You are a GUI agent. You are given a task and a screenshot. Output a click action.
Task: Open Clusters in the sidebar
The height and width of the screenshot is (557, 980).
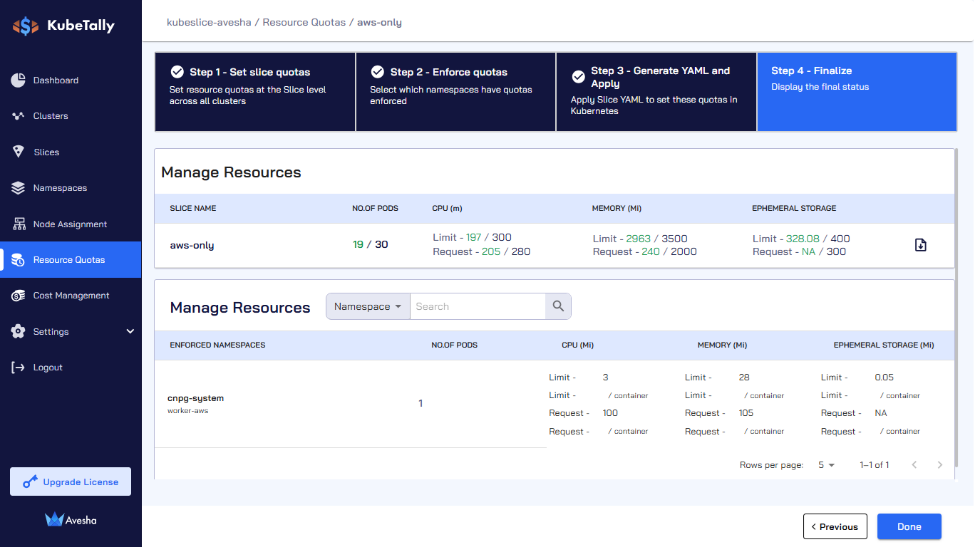click(x=71, y=116)
